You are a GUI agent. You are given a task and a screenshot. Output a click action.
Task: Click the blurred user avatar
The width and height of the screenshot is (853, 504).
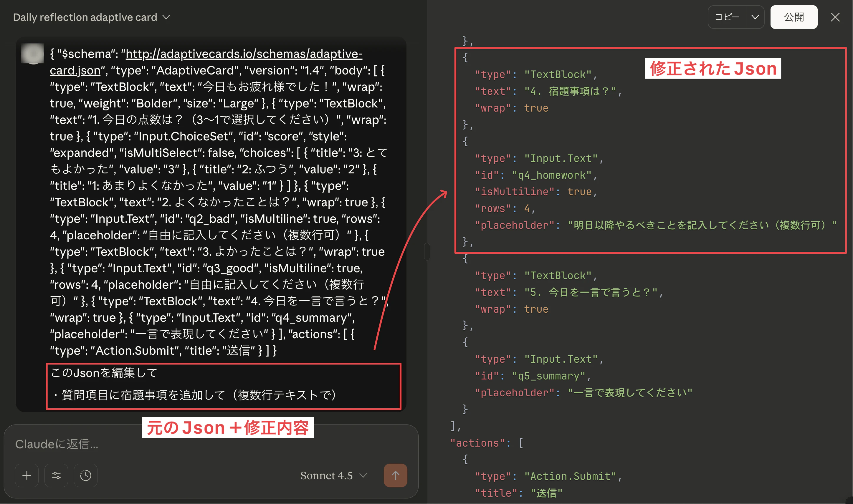[x=33, y=54]
